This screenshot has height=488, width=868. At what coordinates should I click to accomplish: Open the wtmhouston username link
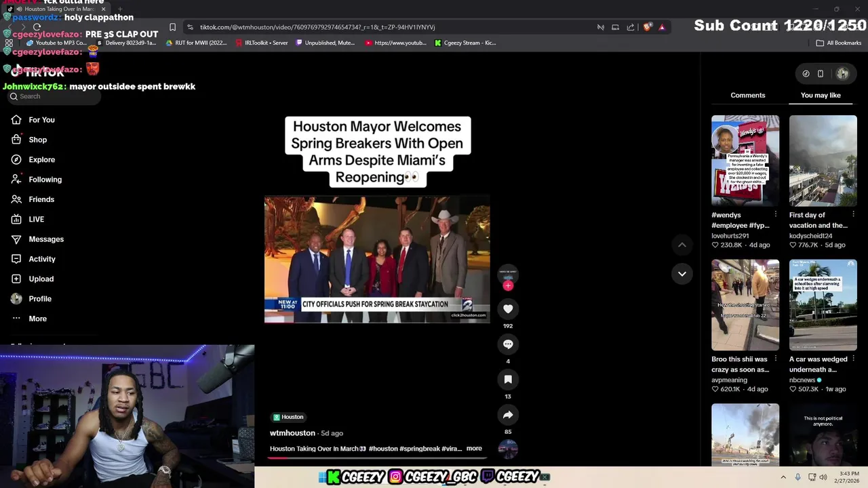point(292,433)
